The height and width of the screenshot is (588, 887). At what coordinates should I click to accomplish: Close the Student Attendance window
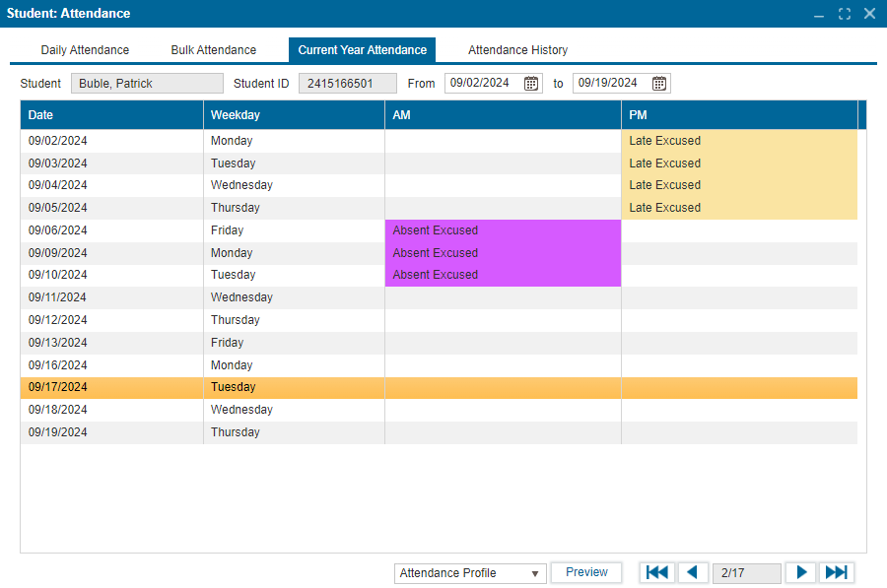click(869, 14)
